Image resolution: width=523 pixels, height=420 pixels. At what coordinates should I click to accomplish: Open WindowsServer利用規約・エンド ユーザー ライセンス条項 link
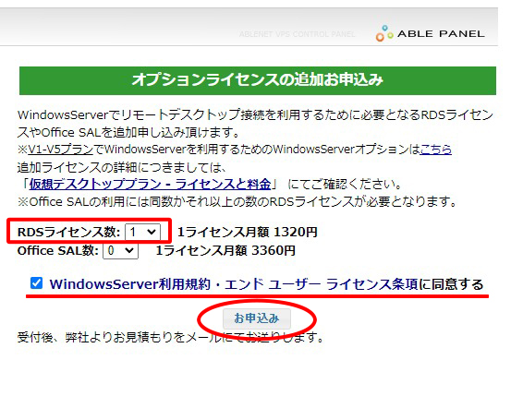pos(234,284)
